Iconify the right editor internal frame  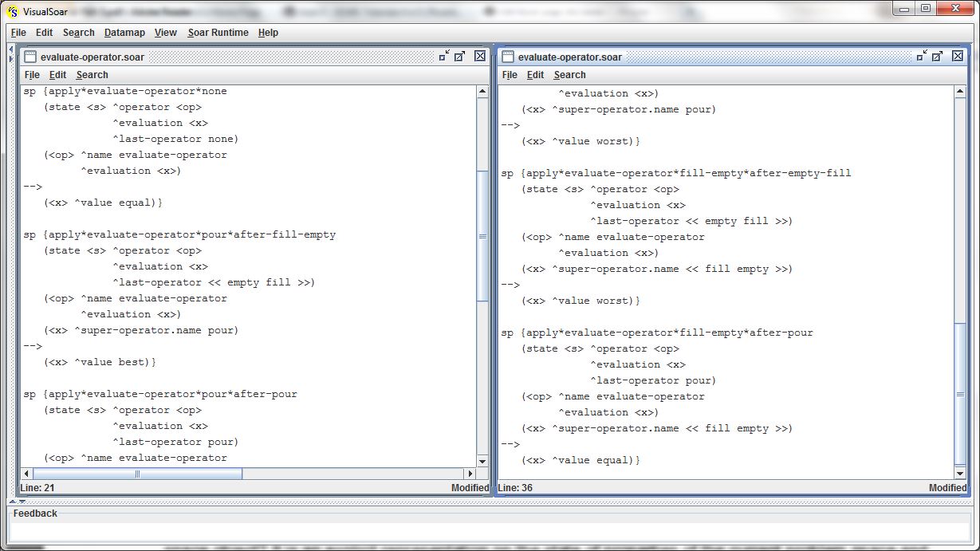(x=922, y=56)
